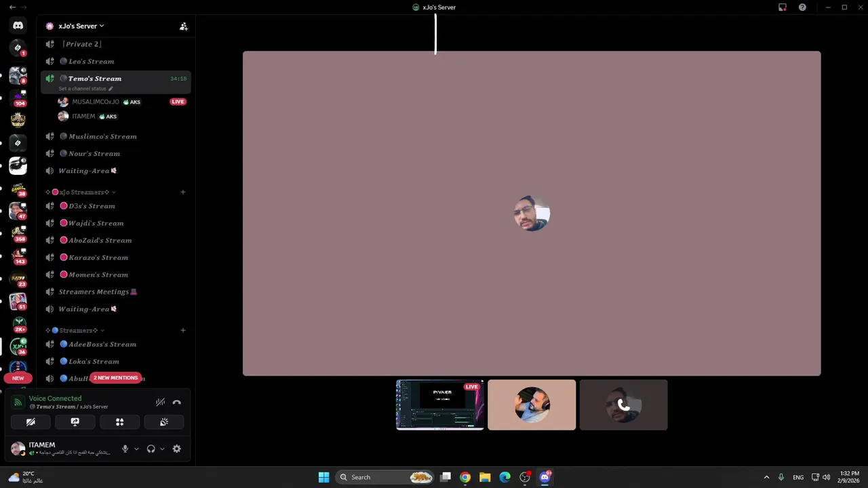Image resolution: width=868 pixels, height=488 pixels.
Task: Open User Settings gear icon
Action: 177,449
